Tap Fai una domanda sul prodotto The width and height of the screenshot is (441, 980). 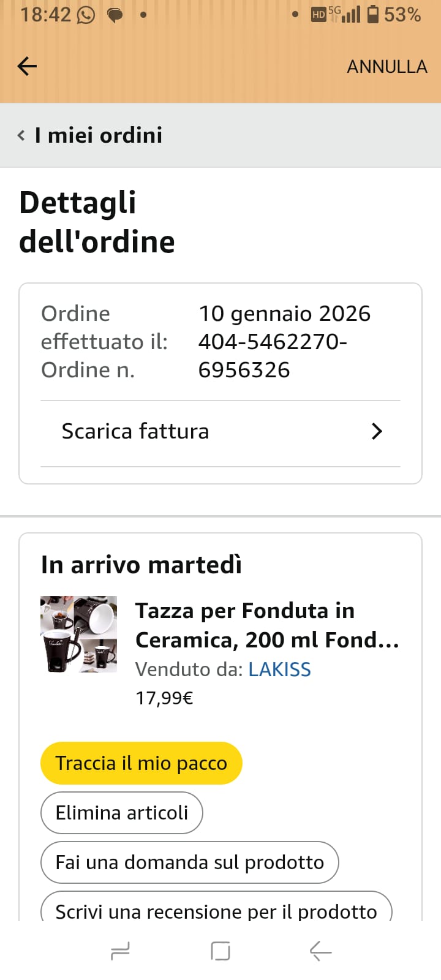click(x=189, y=862)
